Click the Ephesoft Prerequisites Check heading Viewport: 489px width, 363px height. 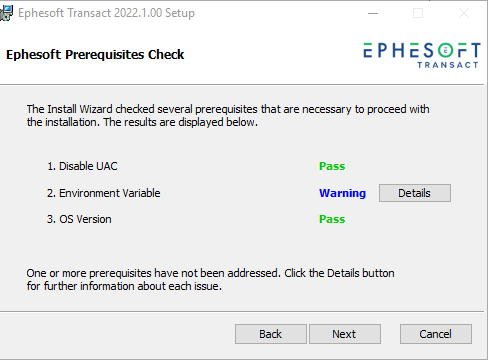point(95,55)
